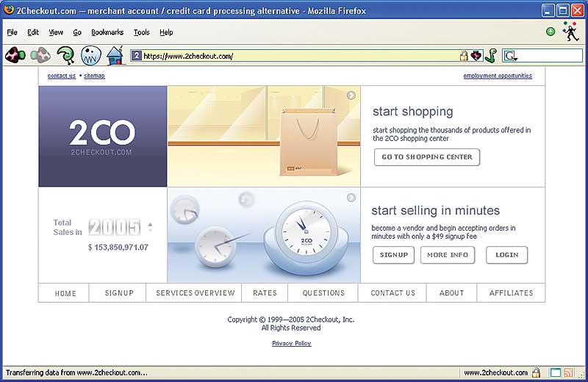Click the Firefox logo in title bar
The width and height of the screenshot is (588, 382).
tap(9, 10)
